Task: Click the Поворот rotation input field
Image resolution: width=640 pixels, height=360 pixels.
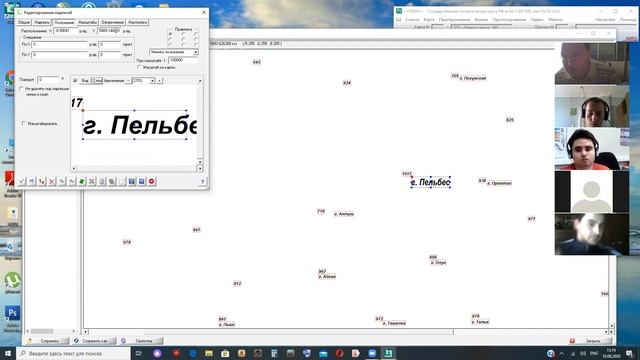Action: pos(49,80)
